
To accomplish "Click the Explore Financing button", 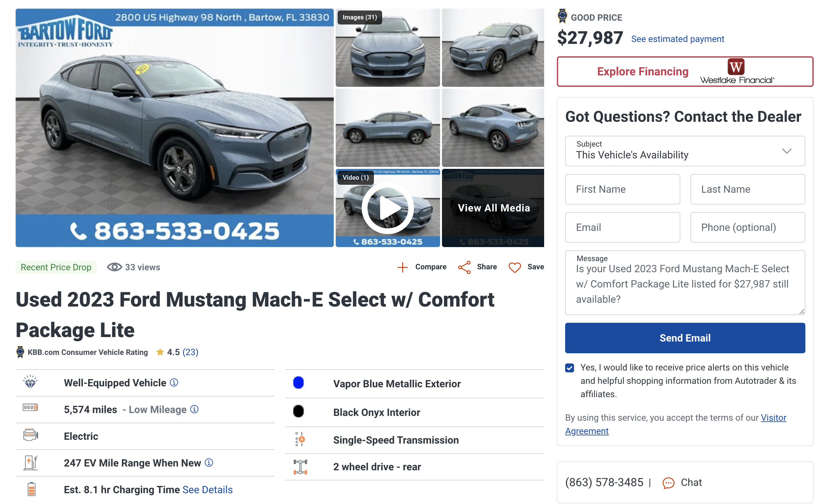I will [685, 72].
